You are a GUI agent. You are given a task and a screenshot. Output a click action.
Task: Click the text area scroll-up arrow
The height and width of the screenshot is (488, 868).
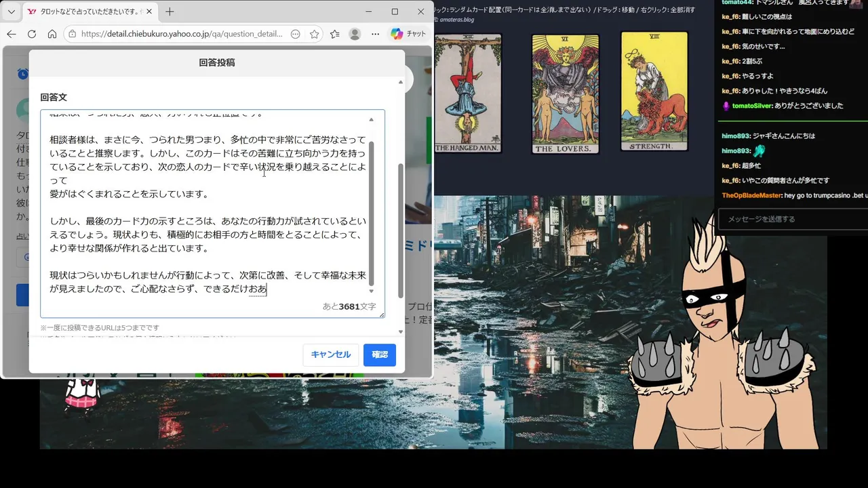point(371,119)
